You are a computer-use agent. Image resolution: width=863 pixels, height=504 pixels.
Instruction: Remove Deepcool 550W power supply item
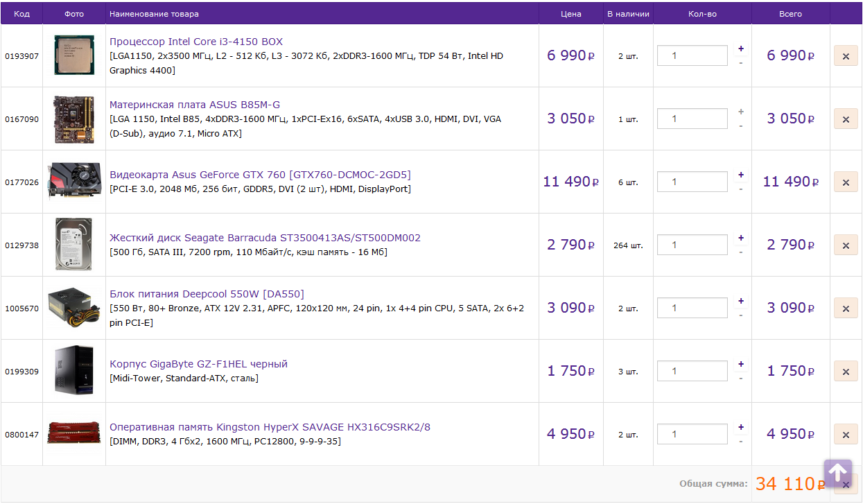pos(846,309)
